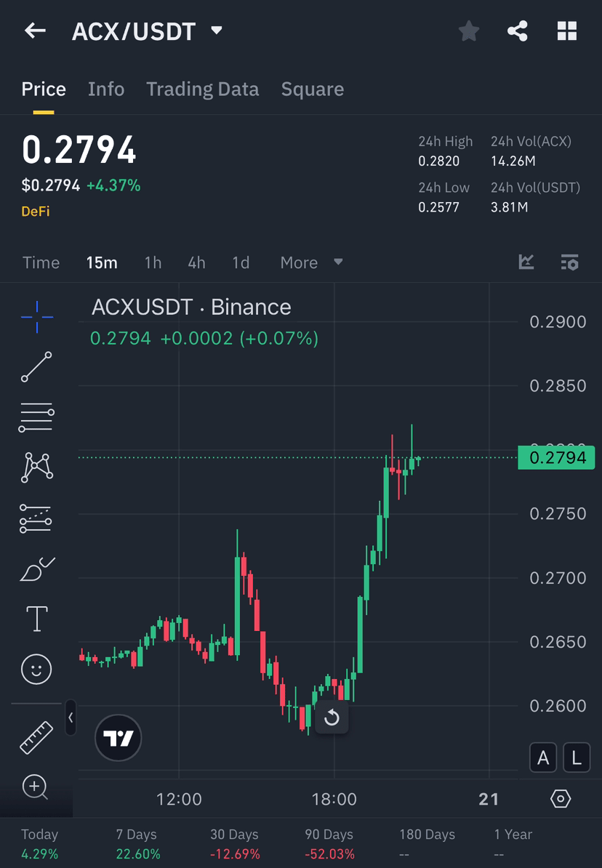This screenshot has height=868, width=602.
Task: Reset the chart view with the refresh button
Action: [x=332, y=718]
